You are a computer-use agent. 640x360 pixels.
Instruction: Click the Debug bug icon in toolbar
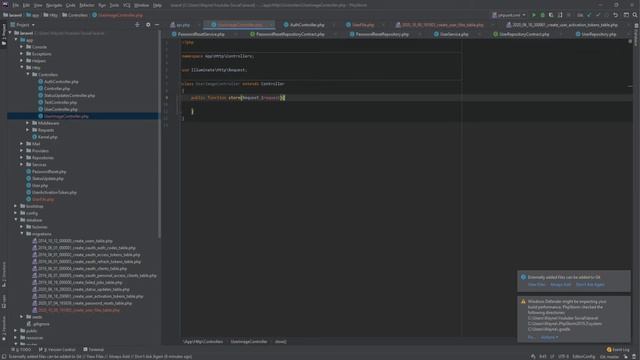point(542,15)
